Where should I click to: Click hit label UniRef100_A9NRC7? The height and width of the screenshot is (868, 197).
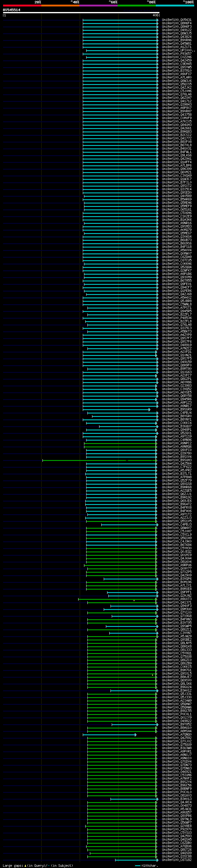click(x=176, y=406)
